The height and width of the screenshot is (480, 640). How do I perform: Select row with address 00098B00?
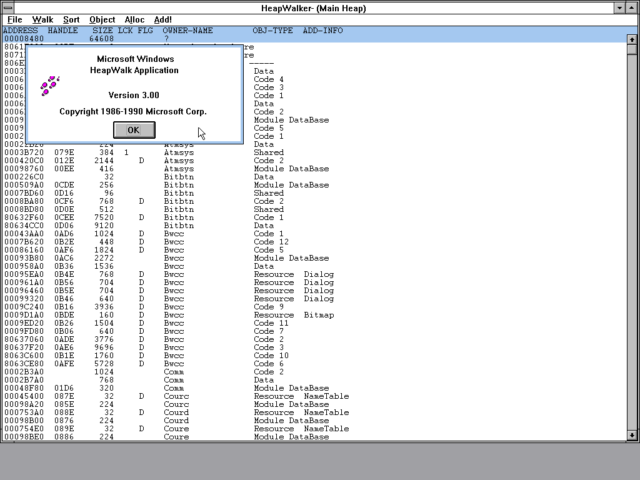pos(314,421)
